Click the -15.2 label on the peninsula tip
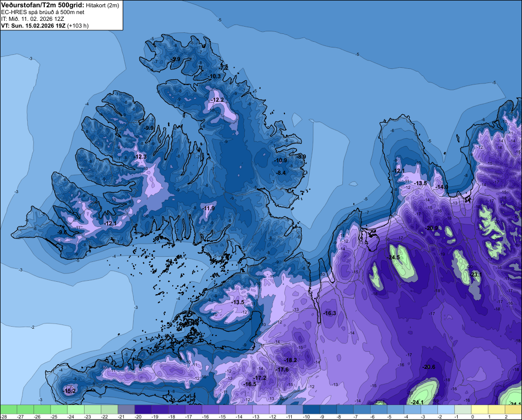 click(x=69, y=391)
